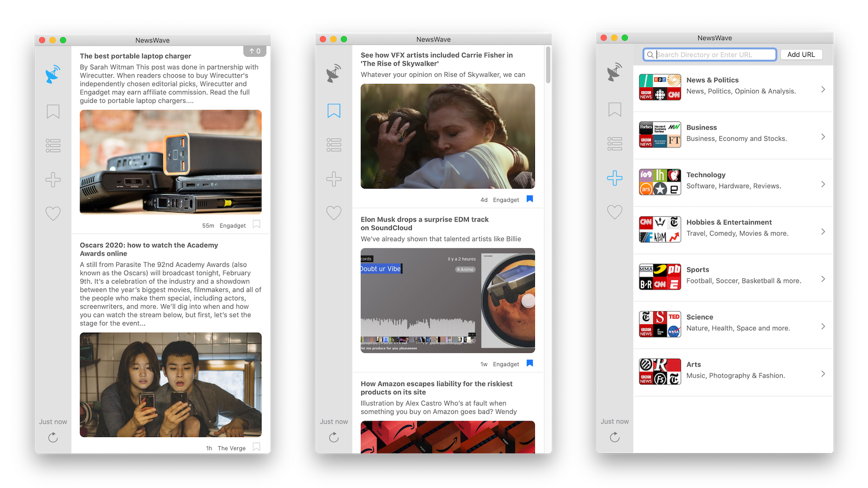The width and height of the screenshot is (868, 488).
Task: Click the Add URL button
Action: tap(801, 54)
